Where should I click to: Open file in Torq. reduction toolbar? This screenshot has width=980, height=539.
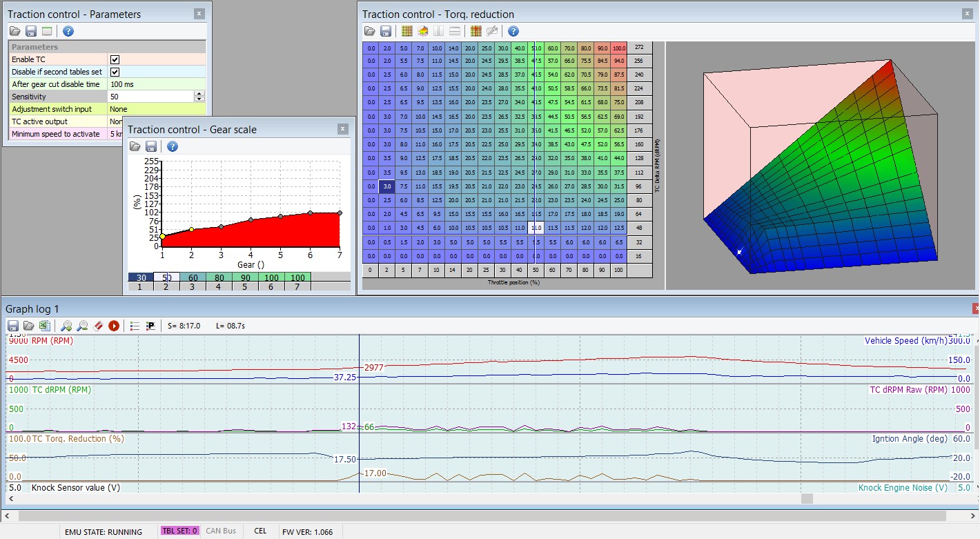click(370, 31)
